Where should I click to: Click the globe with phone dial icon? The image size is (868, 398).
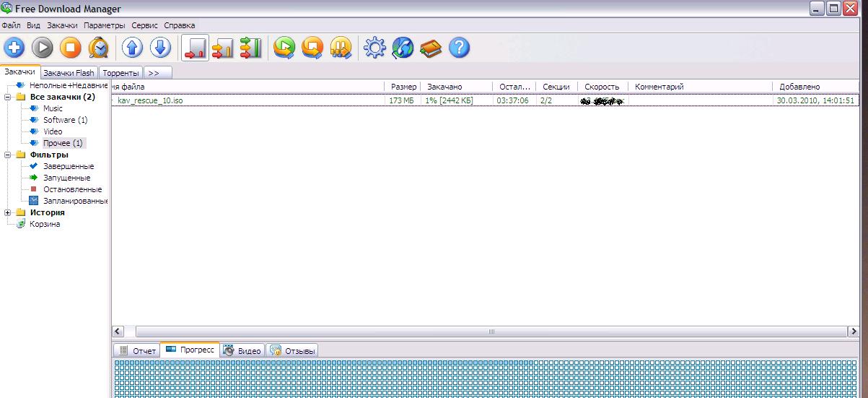tap(403, 48)
